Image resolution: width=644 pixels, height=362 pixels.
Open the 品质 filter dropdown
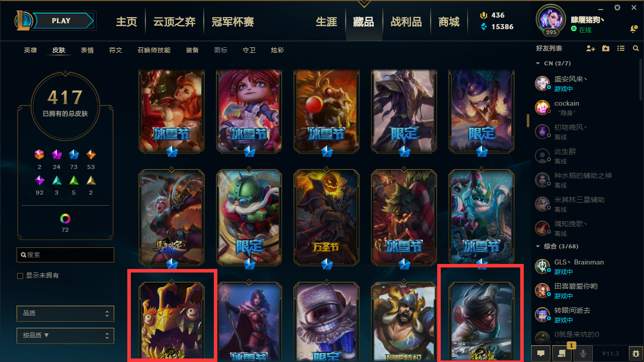tap(65, 313)
